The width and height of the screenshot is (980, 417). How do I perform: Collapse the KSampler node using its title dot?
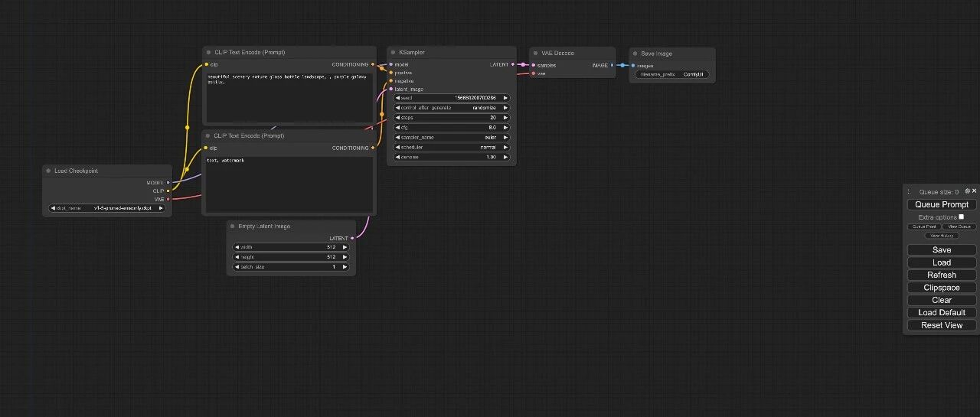click(x=393, y=53)
